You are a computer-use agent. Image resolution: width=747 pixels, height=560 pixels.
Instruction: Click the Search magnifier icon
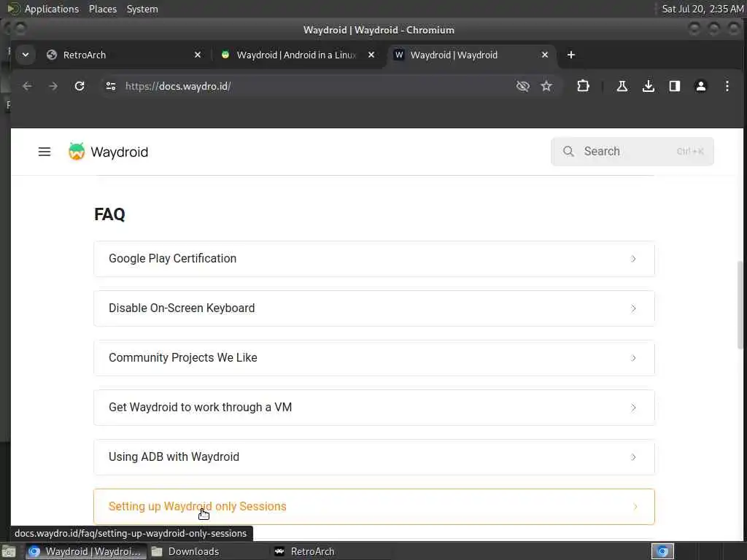click(x=568, y=152)
